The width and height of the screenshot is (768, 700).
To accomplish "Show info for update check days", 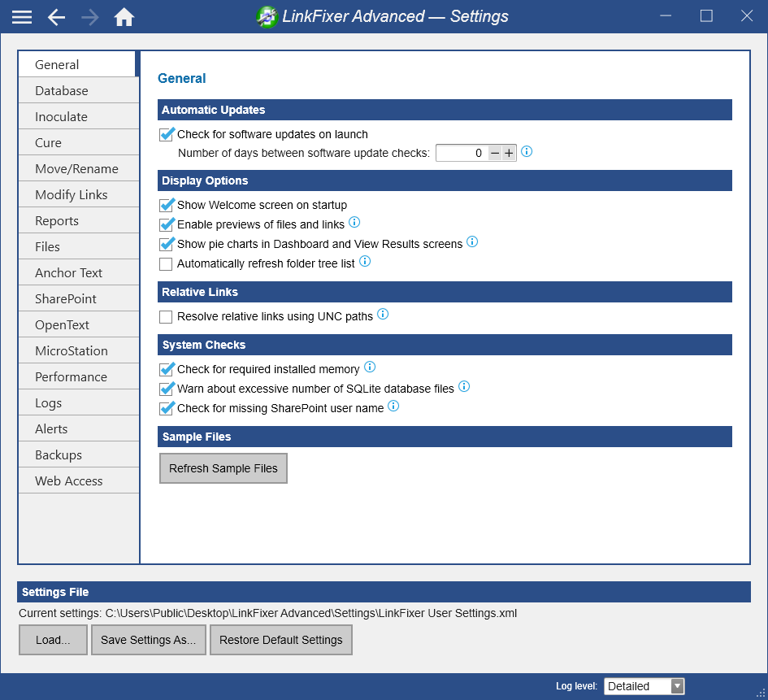I will [527, 152].
